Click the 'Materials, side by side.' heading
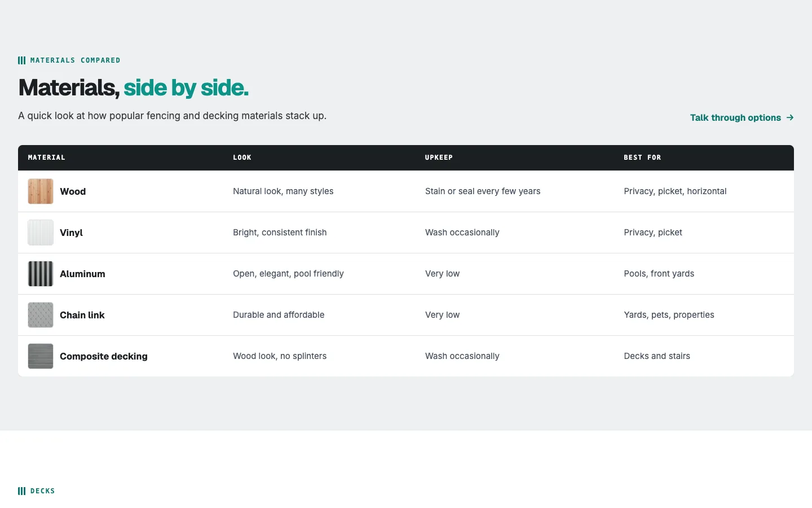Screen dimensions: 812x508 [134, 87]
